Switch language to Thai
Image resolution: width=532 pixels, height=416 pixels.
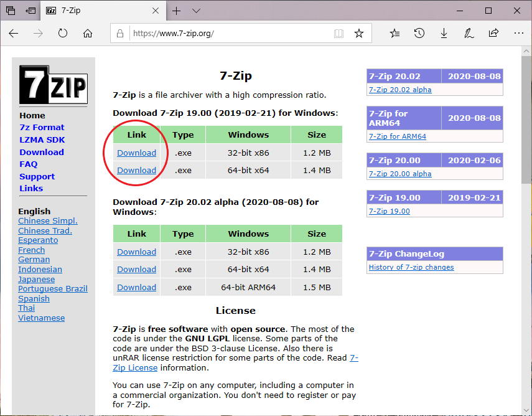27,308
